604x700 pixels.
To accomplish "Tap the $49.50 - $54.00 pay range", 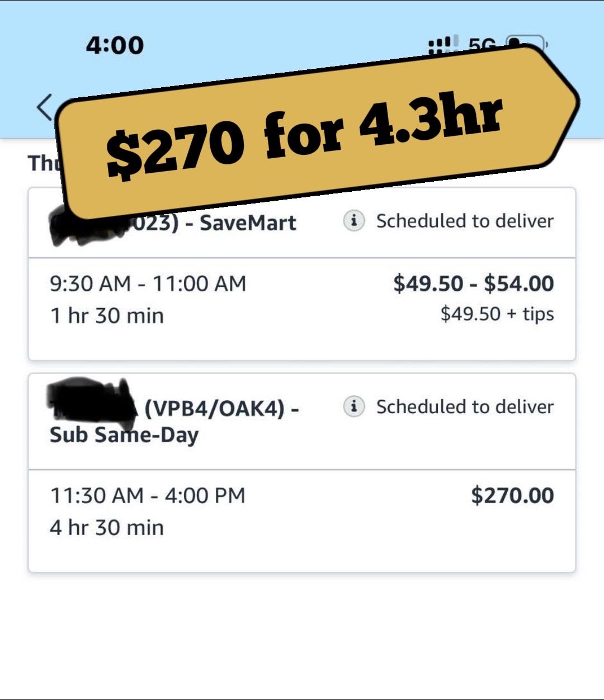I will pos(474,283).
